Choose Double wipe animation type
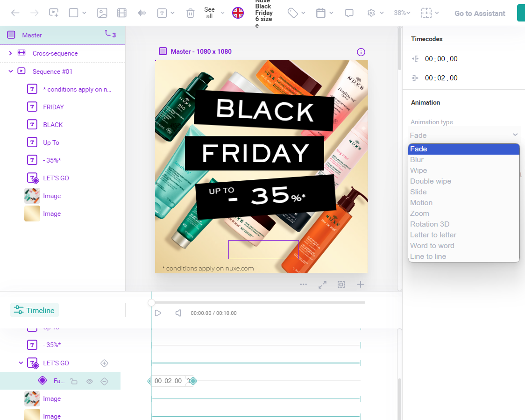The image size is (525, 420). [464, 181]
